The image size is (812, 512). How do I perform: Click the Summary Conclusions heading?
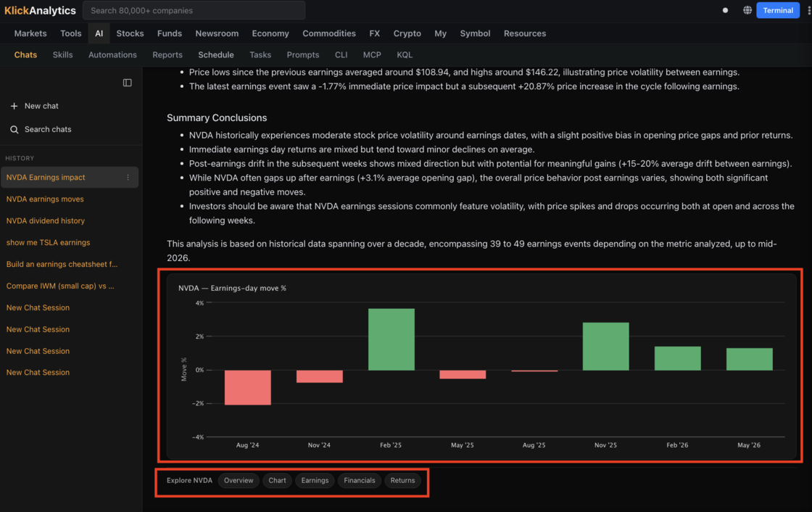[217, 117]
